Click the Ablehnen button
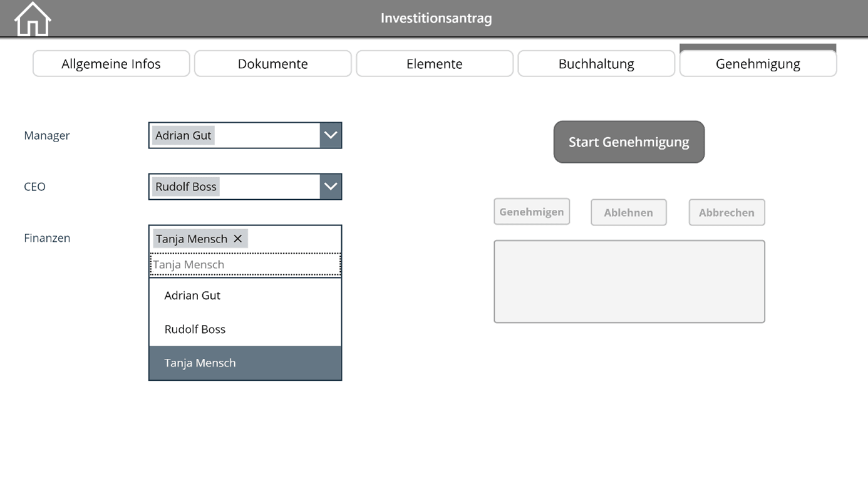This screenshot has width=868, height=486. tap(629, 212)
